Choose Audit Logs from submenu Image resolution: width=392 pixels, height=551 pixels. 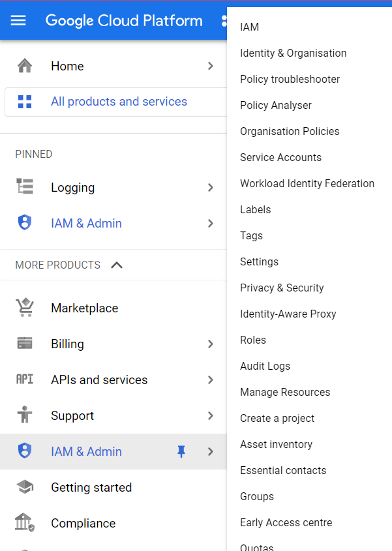click(x=265, y=366)
